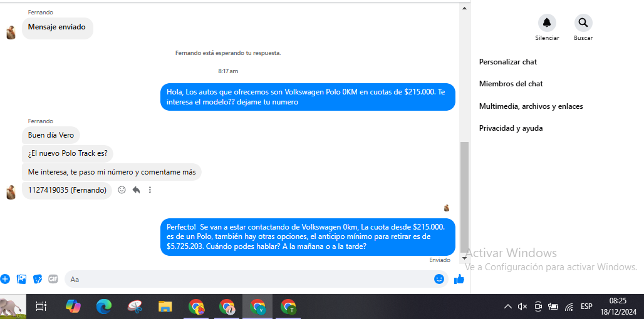Select the 'Mensaje enviado' message bubble
Screen dimensions: 644x319
pyautogui.click(x=58, y=28)
